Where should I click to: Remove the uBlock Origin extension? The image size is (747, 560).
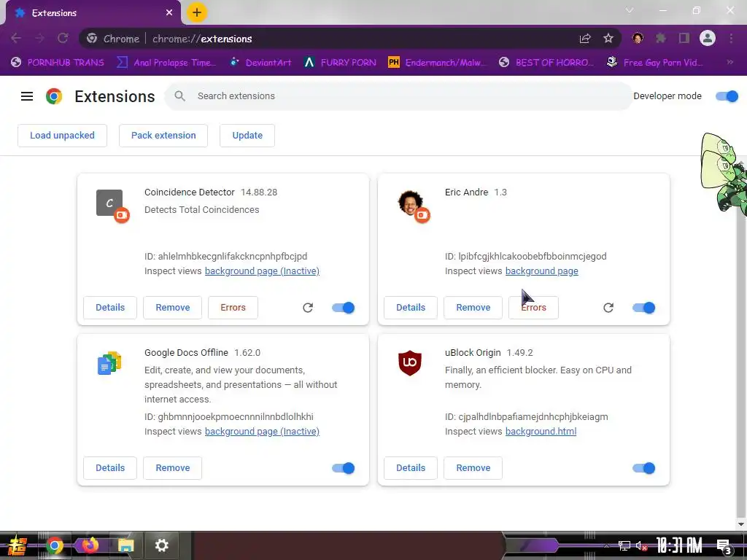(x=473, y=468)
